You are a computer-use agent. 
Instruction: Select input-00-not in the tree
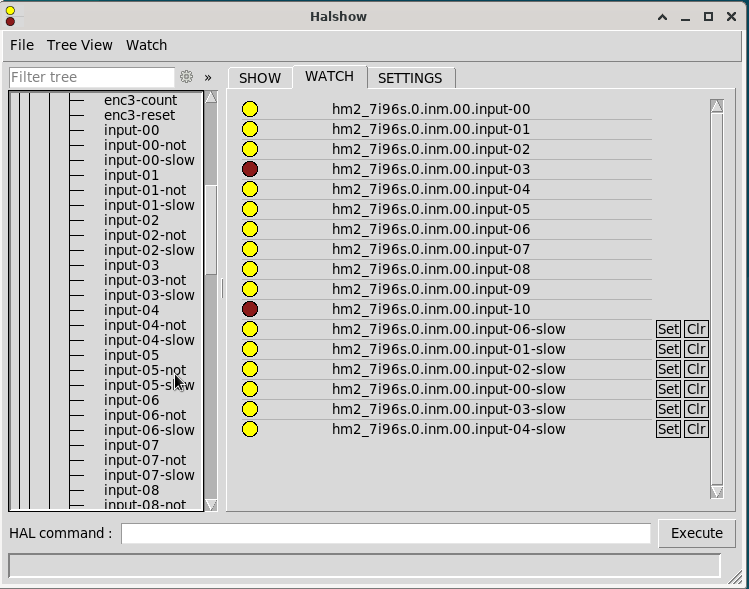tap(145, 145)
